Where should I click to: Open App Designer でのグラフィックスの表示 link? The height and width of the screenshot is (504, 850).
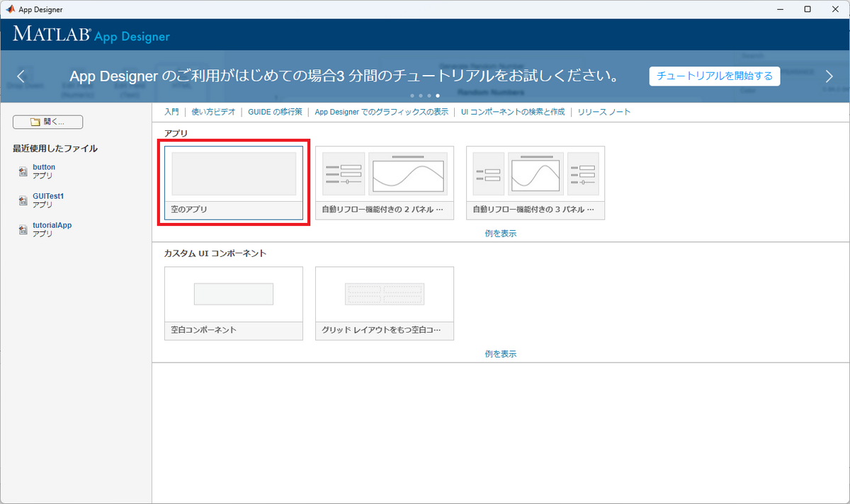[381, 112]
